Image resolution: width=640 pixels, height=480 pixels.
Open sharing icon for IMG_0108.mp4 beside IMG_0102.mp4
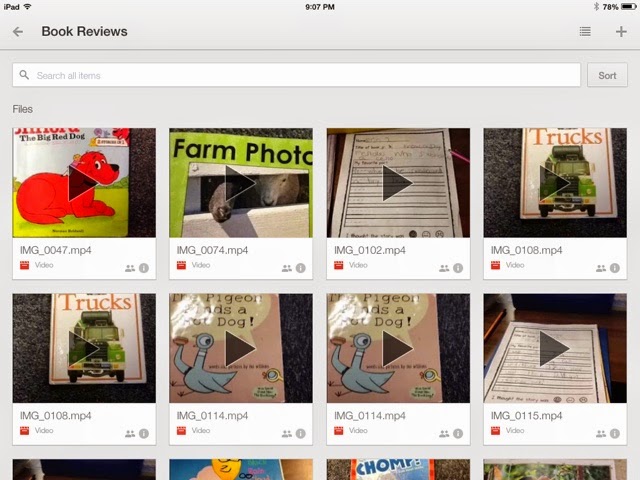601,268
